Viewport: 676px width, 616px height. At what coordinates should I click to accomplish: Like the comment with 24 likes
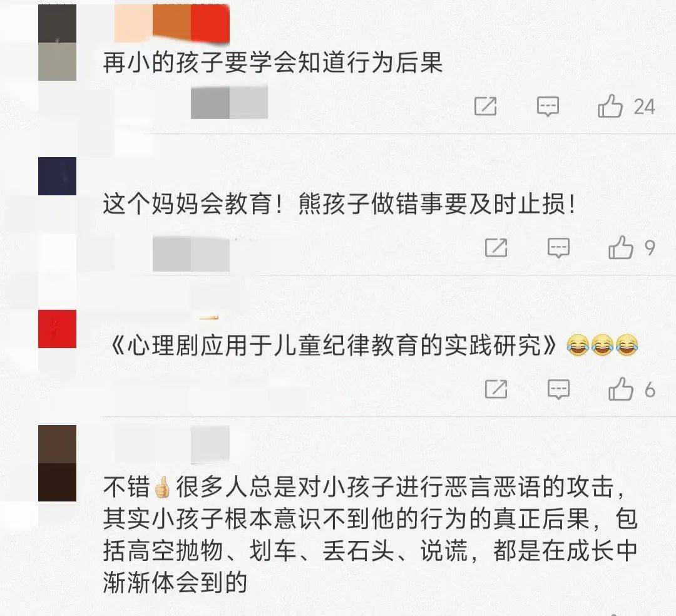[x=610, y=106]
